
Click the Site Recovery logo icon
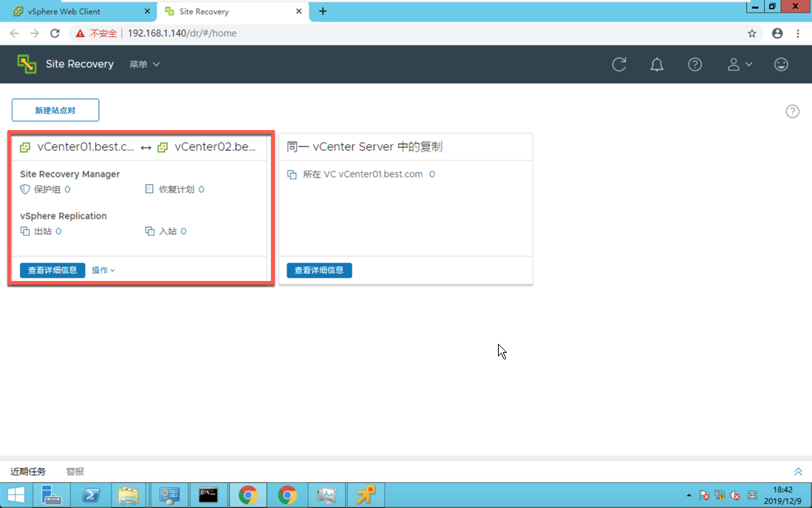[27, 64]
